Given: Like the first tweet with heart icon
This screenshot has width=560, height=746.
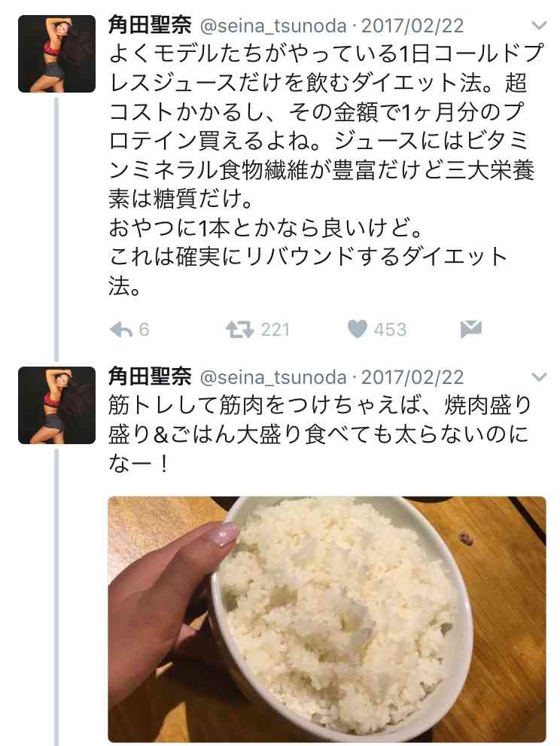Looking at the screenshot, I should point(358,329).
